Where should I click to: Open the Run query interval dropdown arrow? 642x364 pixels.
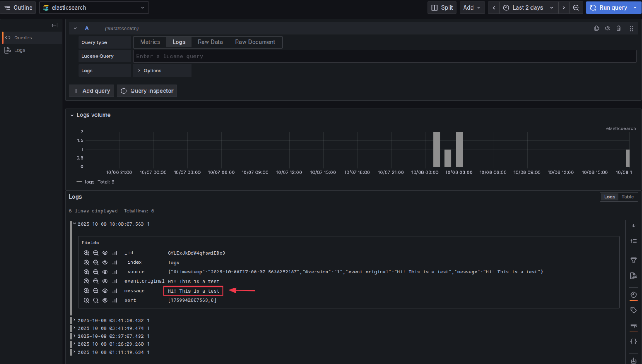(635, 7)
